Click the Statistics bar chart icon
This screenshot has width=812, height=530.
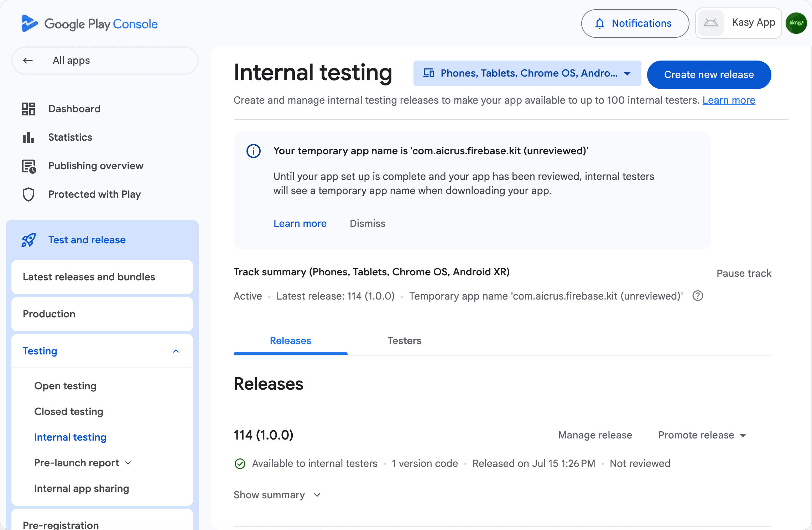(28, 137)
